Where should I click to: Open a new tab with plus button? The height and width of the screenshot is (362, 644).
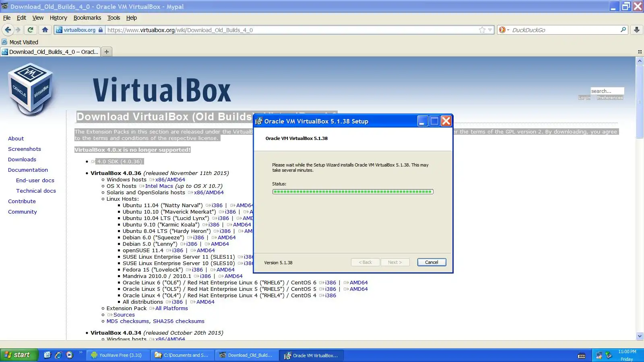coord(106,51)
